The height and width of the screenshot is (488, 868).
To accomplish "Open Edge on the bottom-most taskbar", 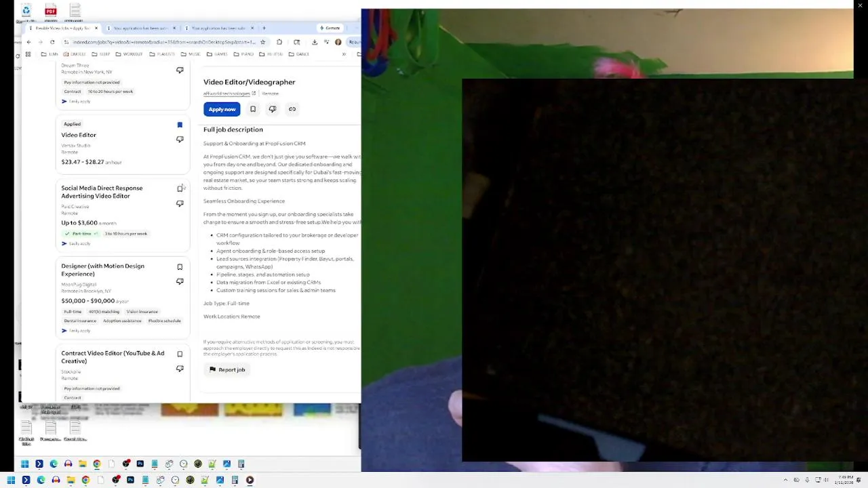I will 41,480.
